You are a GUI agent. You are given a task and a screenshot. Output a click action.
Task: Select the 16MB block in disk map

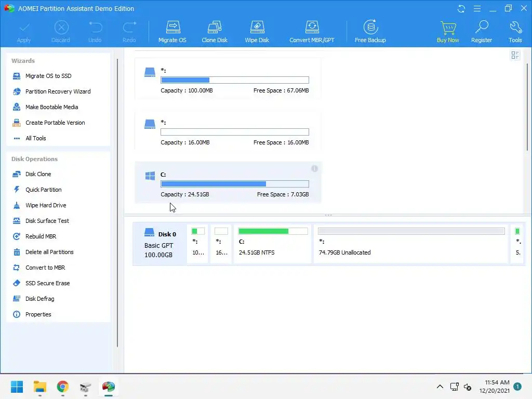pyautogui.click(x=221, y=244)
